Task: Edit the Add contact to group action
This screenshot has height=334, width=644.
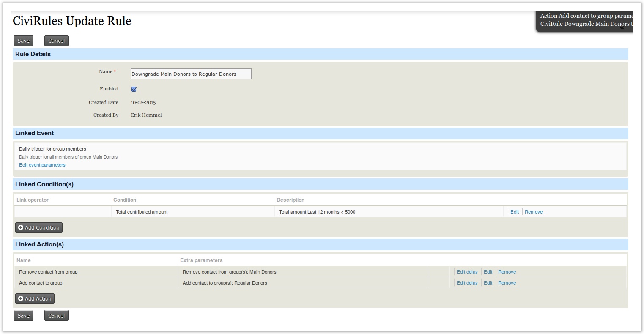Action: 488,283
